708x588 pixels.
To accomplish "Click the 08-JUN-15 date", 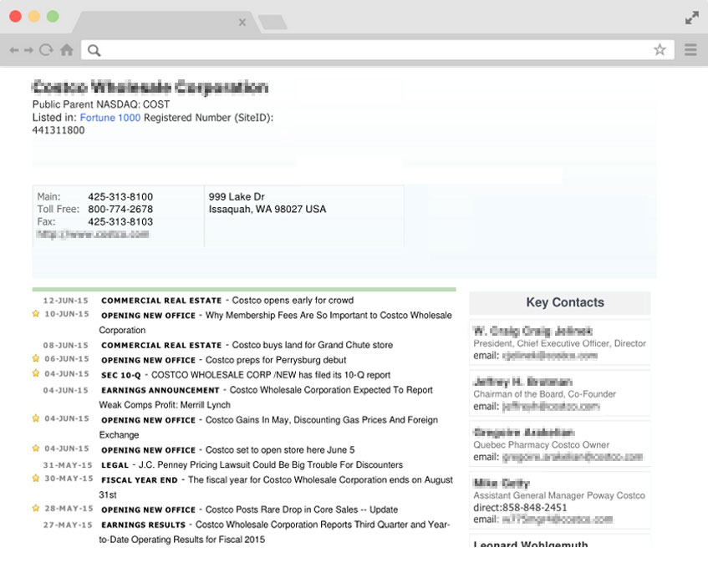I will pyautogui.click(x=66, y=345).
